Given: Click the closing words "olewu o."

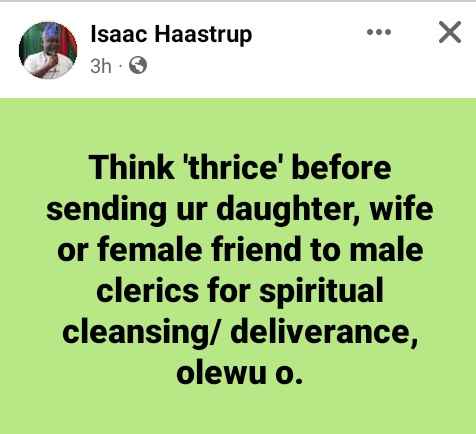Looking at the screenshot, I should click(240, 373).
